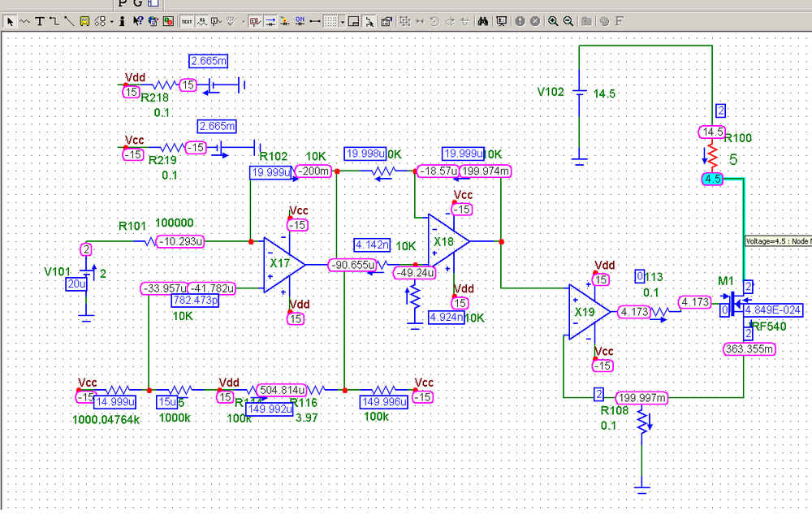Image resolution: width=812 pixels, height=515 pixels.
Task: Toggle branch currents display button
Action: point(270,21)
